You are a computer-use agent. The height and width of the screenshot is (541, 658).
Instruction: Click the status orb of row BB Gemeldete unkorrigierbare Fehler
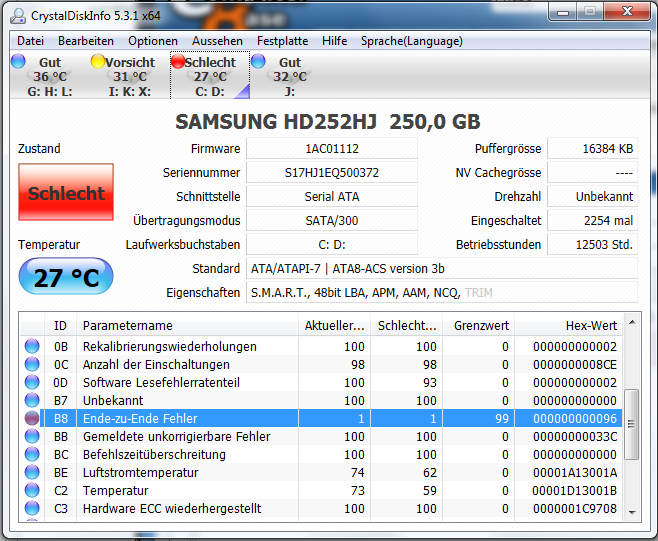[32, 436]
